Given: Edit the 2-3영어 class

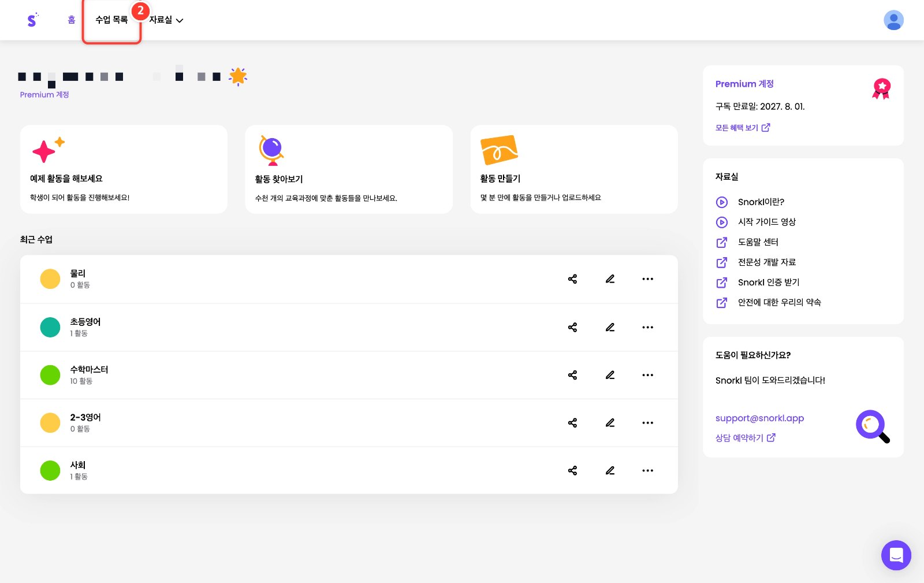Looking at the screenshot, I should (x=610, y=423).
